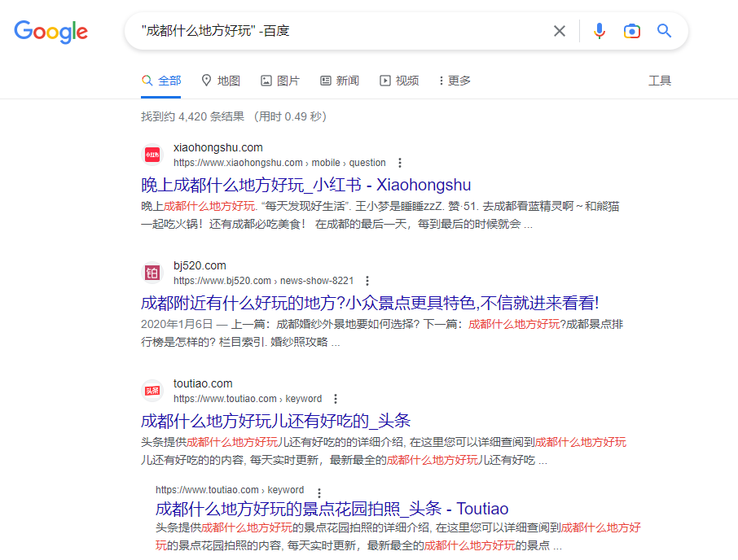
Task: Open the 工具 search tools
Action: 660,81
